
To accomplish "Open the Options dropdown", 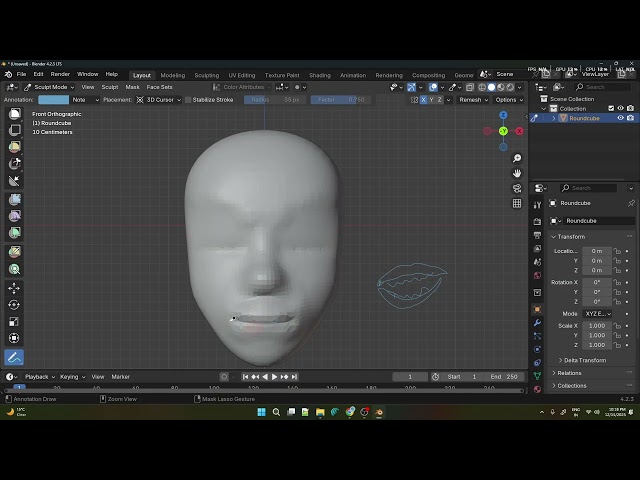I will pyautogui.click(x=509, y=100).
